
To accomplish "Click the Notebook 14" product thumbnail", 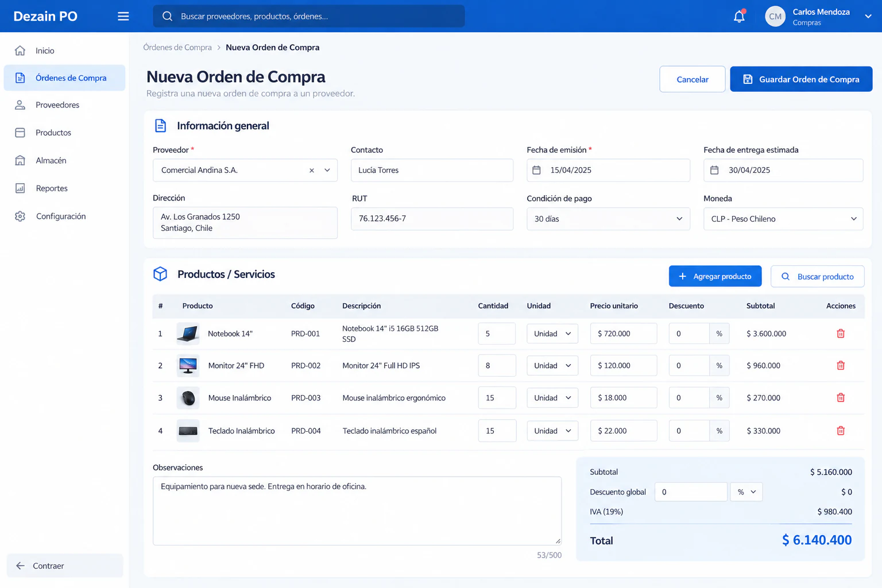I will tap(188, 334).
